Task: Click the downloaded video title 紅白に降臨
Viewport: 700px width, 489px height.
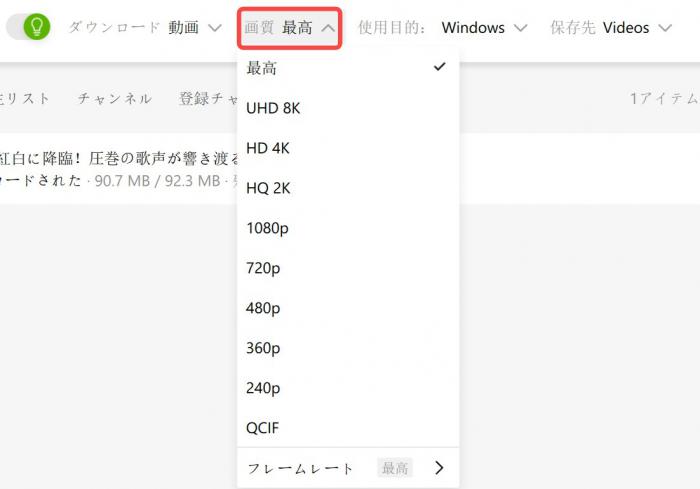Action: click(x=119, y=158)
